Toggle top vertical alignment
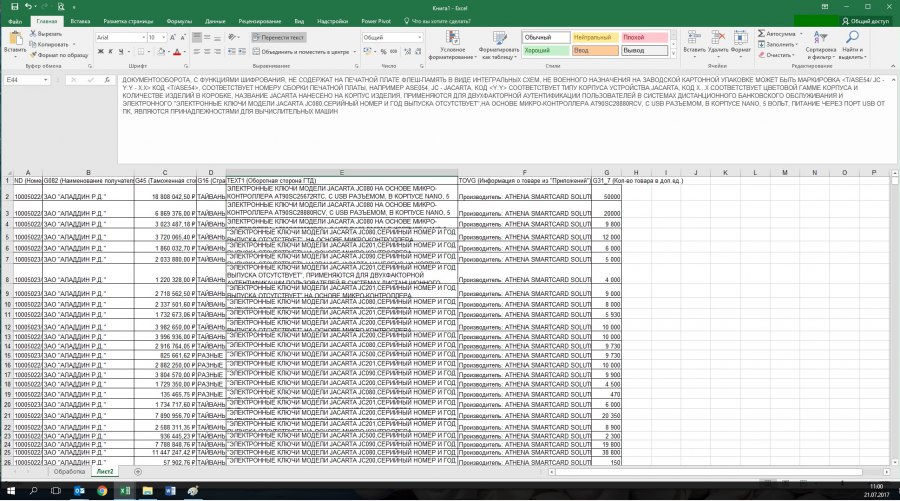 coord(197,37)
